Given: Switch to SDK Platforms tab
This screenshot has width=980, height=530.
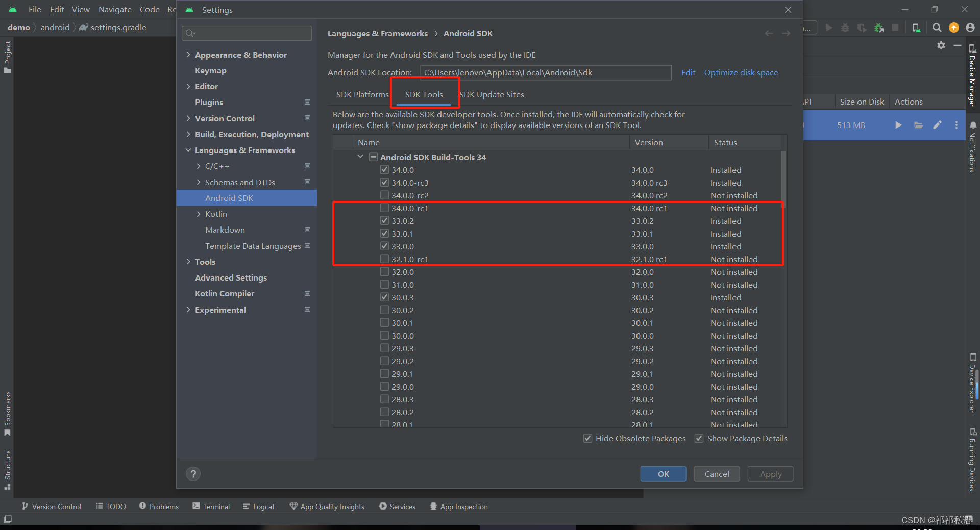Looking at the screenshot, I should click(x=362, y=95).
